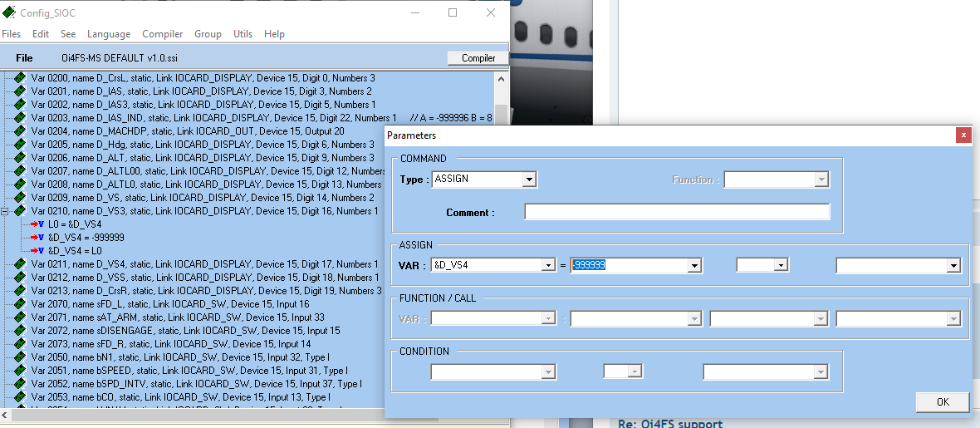Select Var 2052 bSPD_INTV row text

[x=196, y=384]
